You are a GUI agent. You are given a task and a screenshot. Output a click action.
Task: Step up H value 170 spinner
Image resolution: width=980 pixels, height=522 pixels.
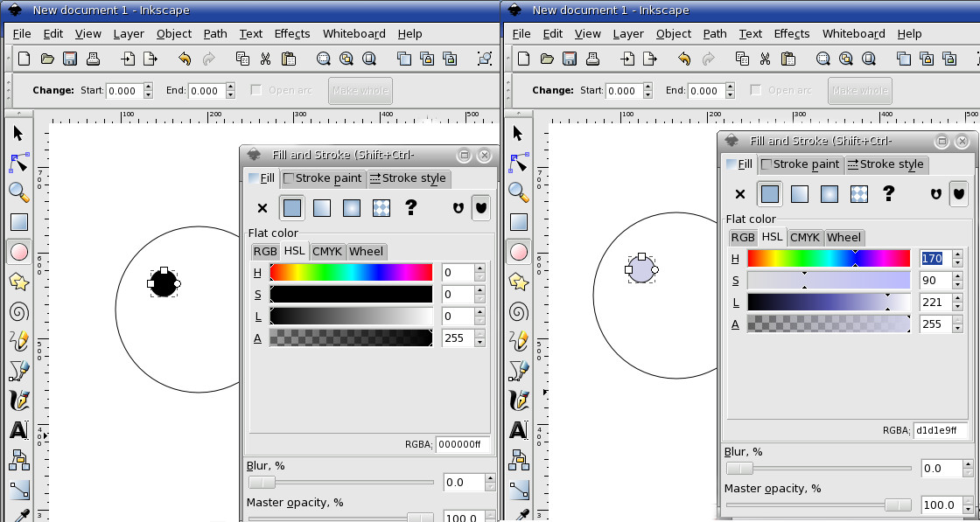(957, 254)
